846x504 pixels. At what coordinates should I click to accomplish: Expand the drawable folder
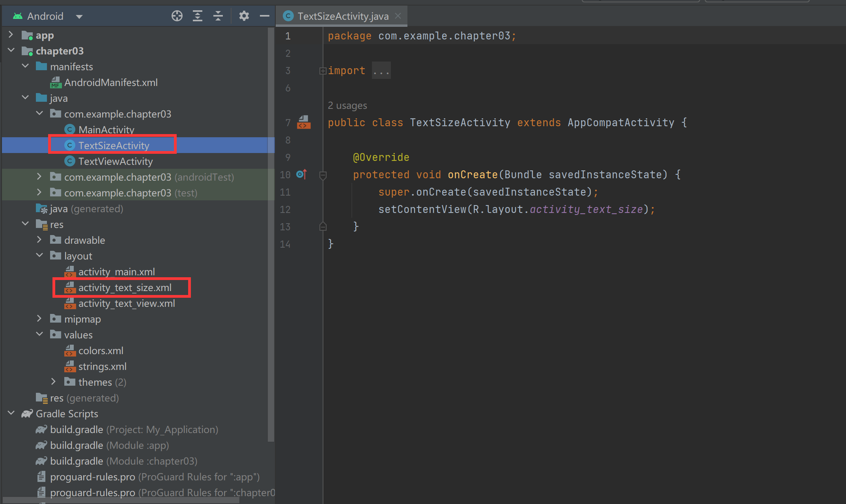click(39, 240)
